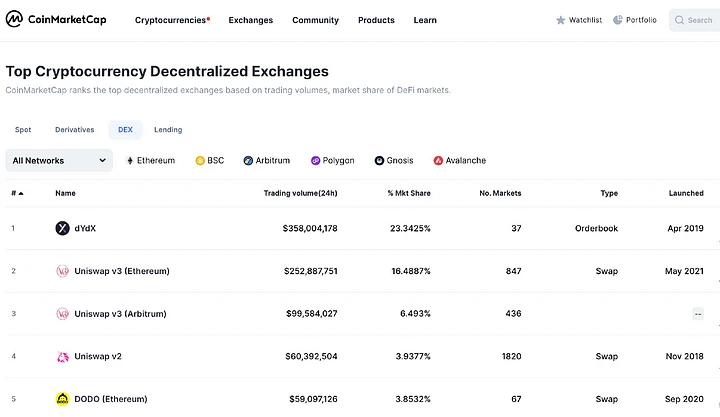Viewport: 720px width, 417px height.
Task: Click the CoinMarketCap logo icon
Action: point(15,19)
